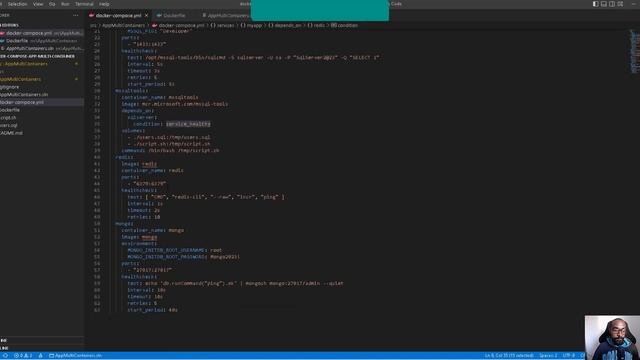The image size is (640, 360).
Task: Click the MONGO_INITDB_ROOT_PASSWORD line
Action: 184,257
